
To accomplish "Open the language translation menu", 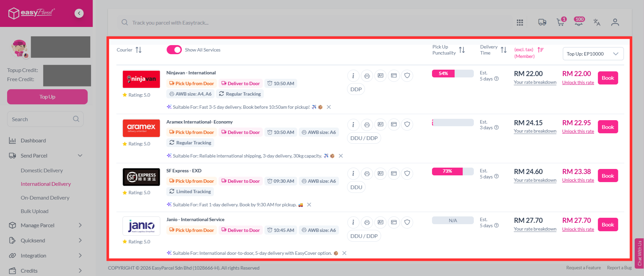I will click(x=597, y=22).
